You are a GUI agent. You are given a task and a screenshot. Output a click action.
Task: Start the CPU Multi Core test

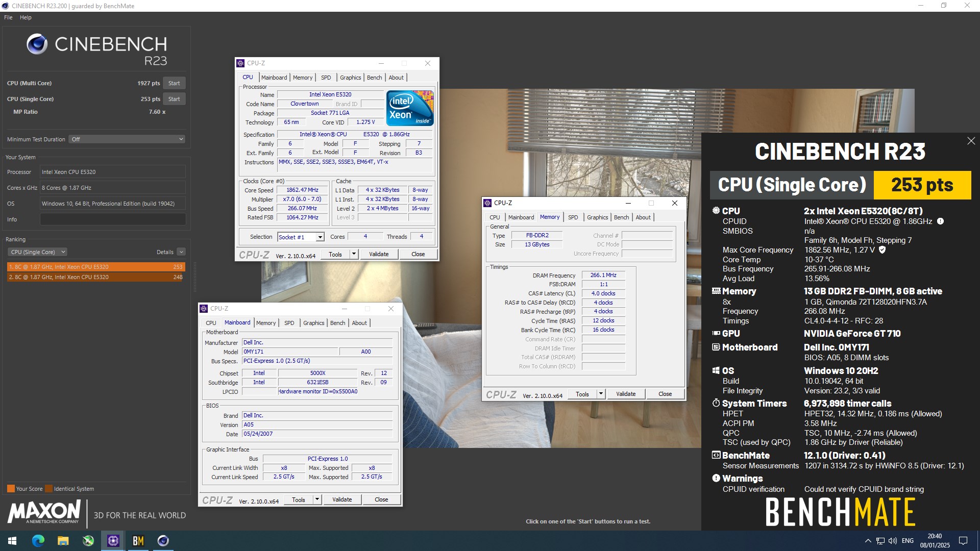(174, 83)
